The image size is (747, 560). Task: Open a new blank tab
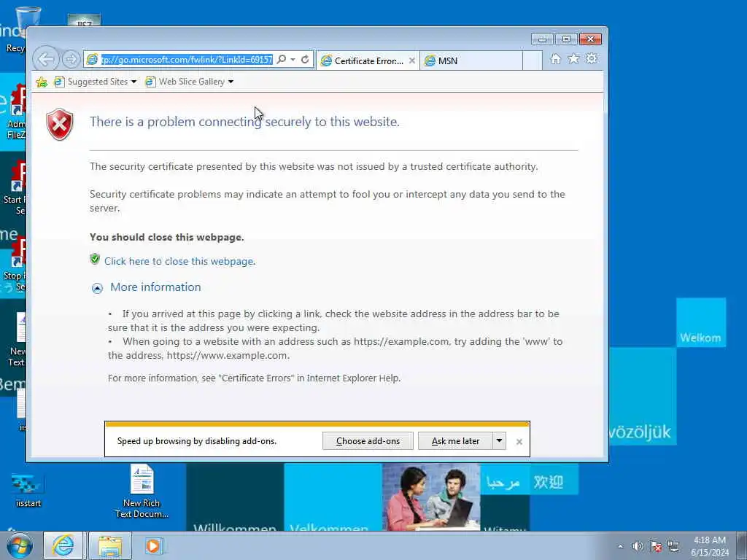click(x=532, y=61)
